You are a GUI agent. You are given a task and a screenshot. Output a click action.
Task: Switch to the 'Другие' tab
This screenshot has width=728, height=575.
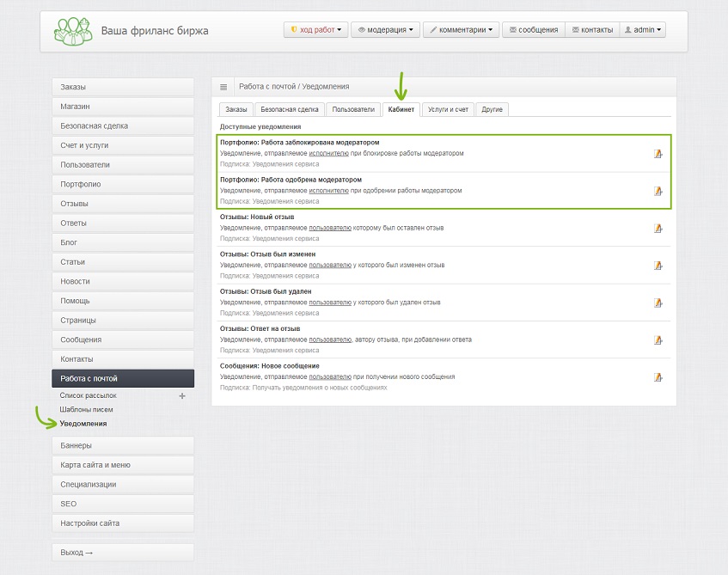click(x=492, y=110)
